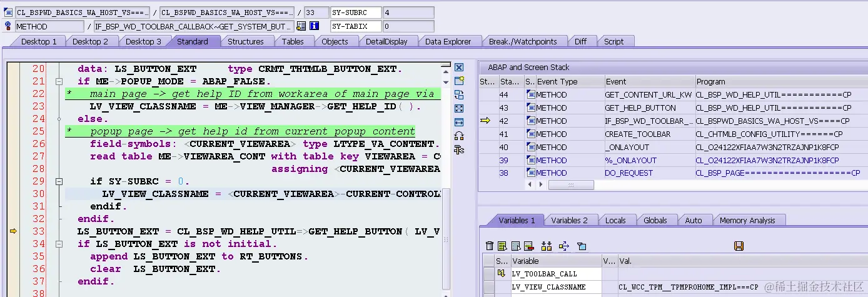Collapse the if block at line 34
The image size is (868, 297).
59,244
